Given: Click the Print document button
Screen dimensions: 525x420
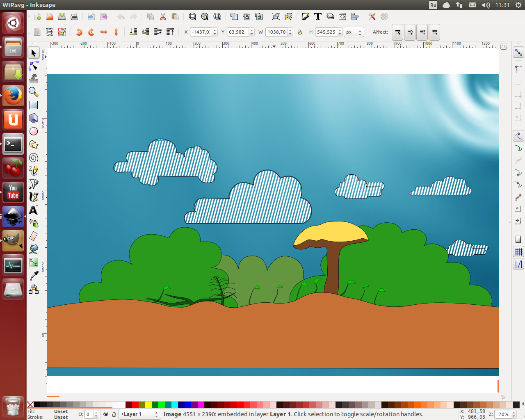Looking at the screenshot, I should tap(74, 16).
